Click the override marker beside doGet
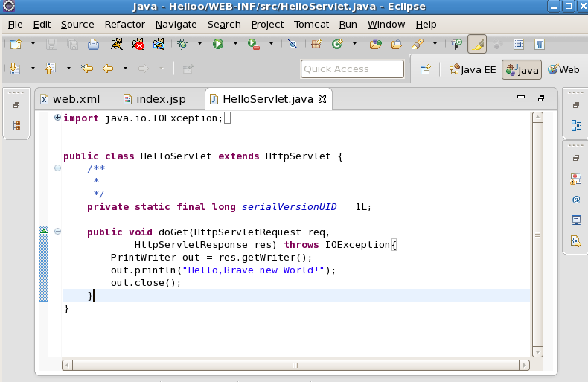Image resolution: width=588 pixels, height=382 pixels. coord(44,230)
